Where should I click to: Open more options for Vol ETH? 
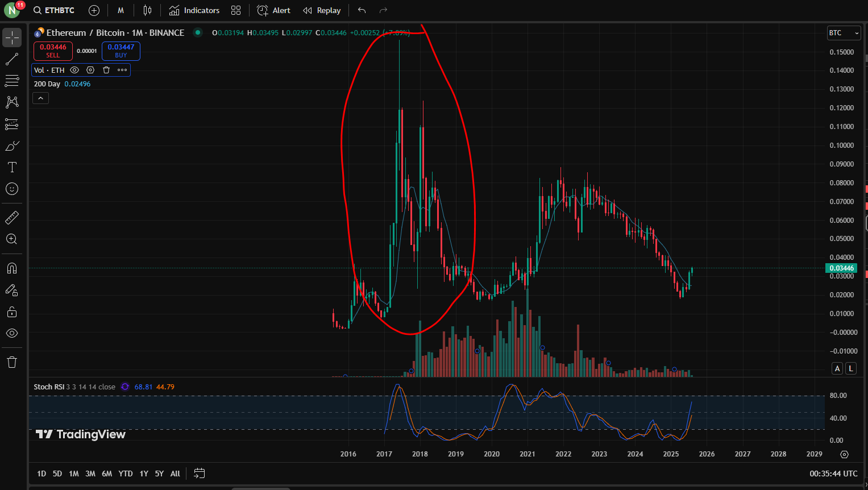(122, 70)
